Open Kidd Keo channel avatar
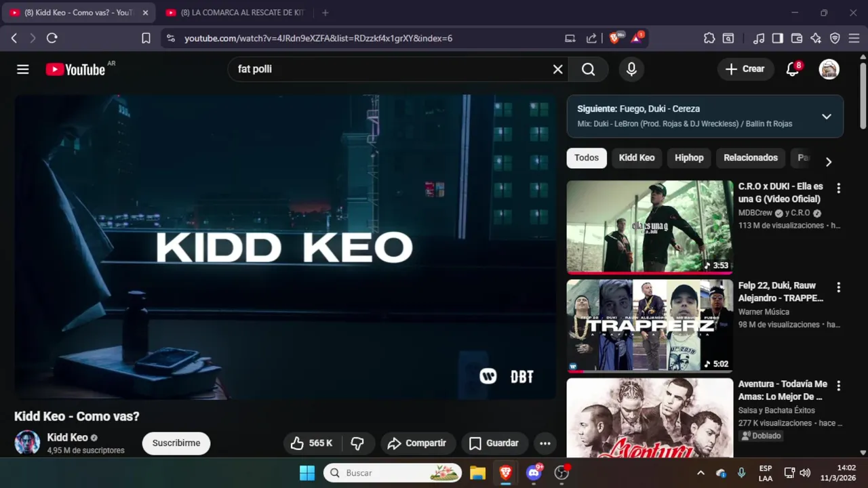This screenshot has height=488, width=868. (27, 442)
